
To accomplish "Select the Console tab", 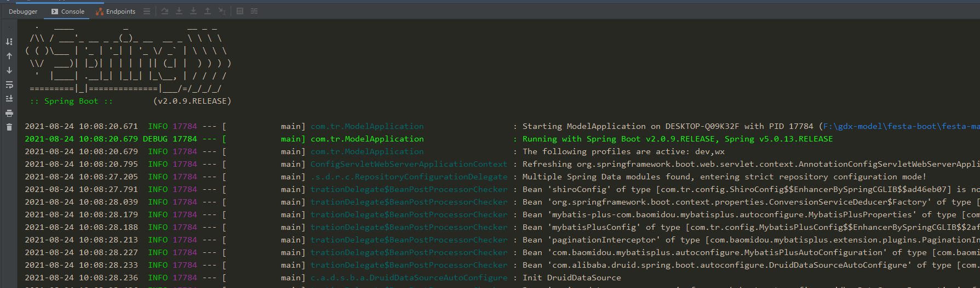I will tap(68, 12).
